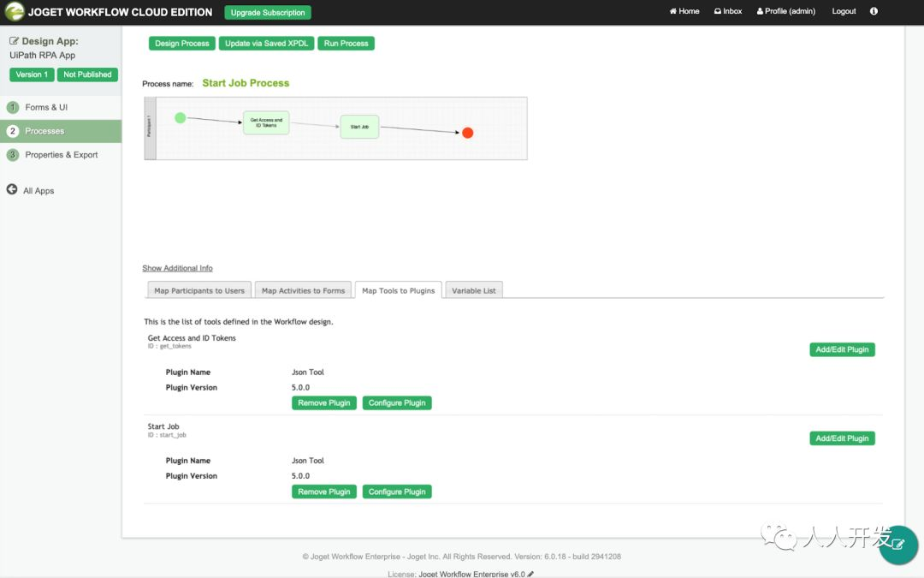This screenshot has height=578, width=924.
Task: Go to Home in top navigation
Action: (x=684, y=11)
